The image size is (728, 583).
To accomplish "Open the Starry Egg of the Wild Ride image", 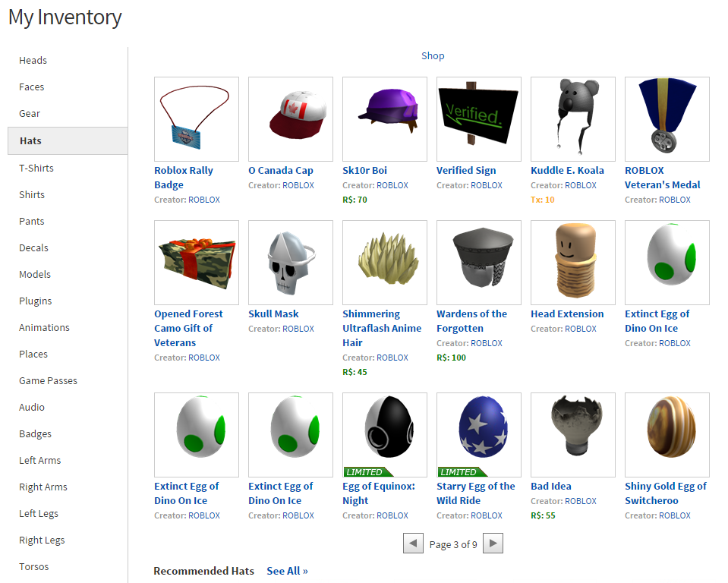I will coord(479,435).
